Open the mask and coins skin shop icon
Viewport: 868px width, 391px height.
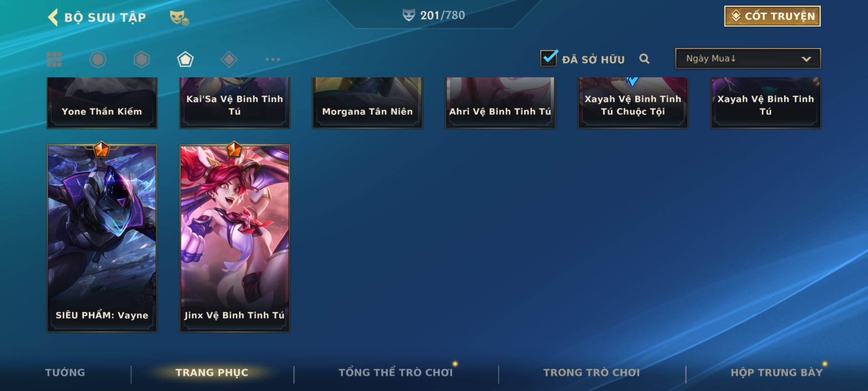(179, 17)
